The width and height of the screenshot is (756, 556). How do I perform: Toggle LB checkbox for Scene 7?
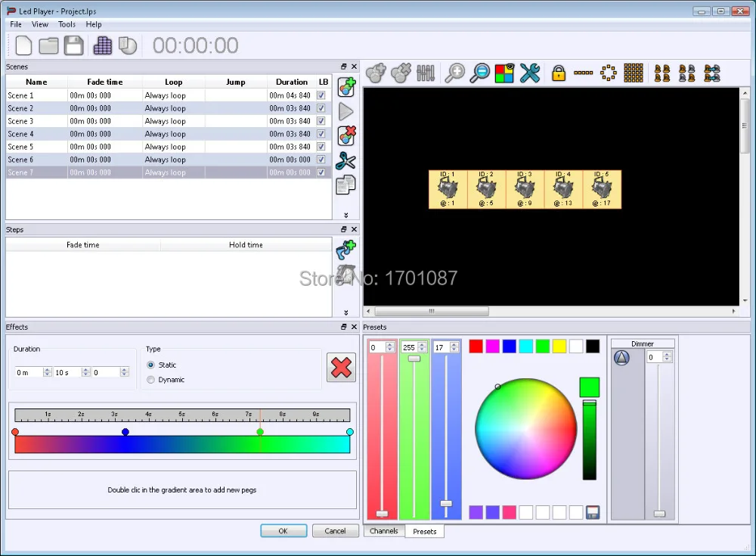(321, 172)
